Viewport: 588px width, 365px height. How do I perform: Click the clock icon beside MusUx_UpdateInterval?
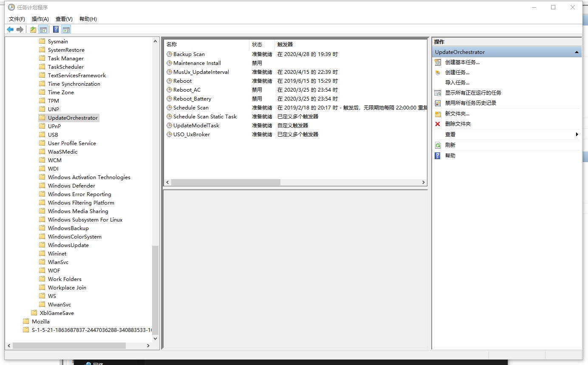170,72
